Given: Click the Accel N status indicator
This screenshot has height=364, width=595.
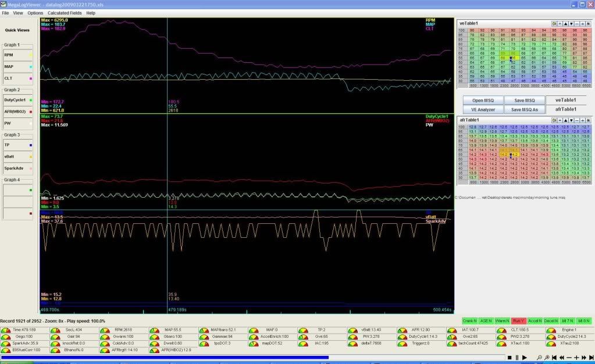Looking at the screenshot, I should [535, 321].
